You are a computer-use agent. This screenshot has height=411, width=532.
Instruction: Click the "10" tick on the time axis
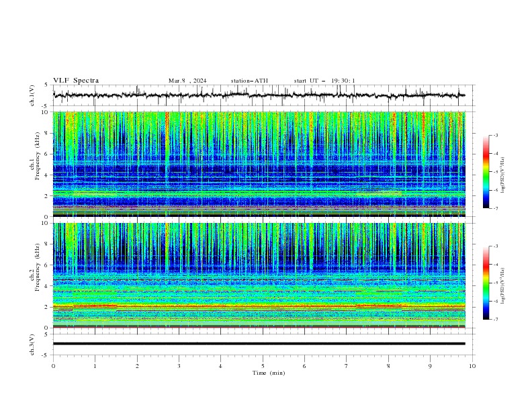472,366
